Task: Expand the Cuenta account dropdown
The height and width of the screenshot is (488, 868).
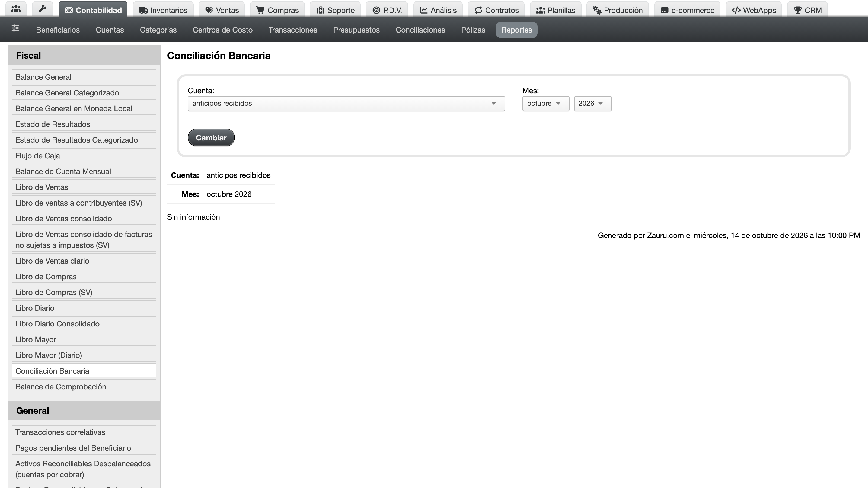Action: 346,103
